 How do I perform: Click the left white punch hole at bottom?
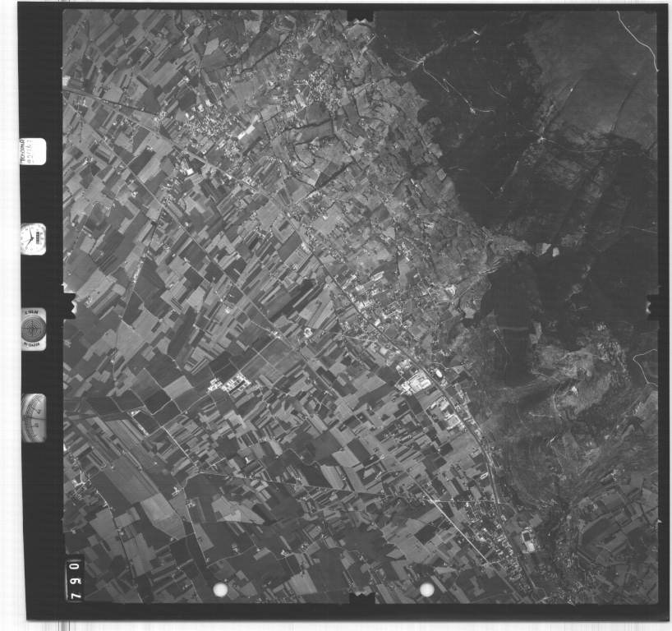(220, 590)
